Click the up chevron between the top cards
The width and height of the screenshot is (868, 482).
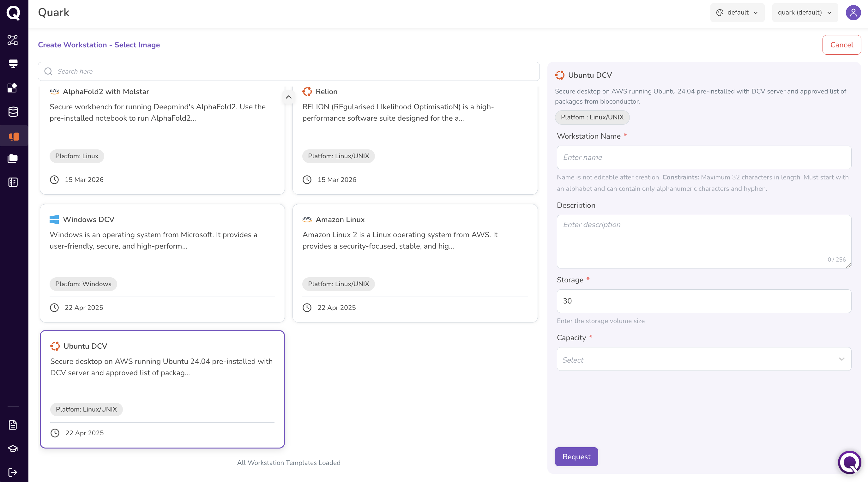pos(289,97)
